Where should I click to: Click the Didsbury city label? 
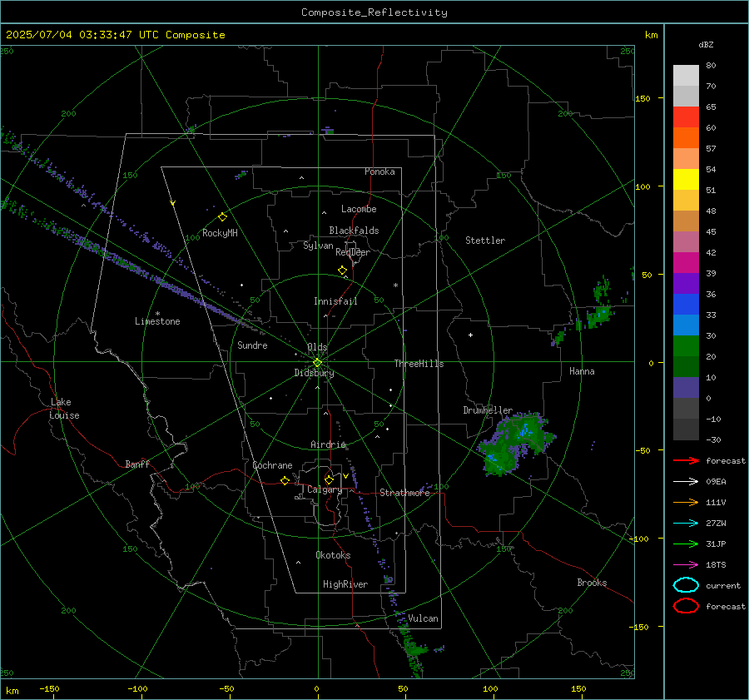314,373
